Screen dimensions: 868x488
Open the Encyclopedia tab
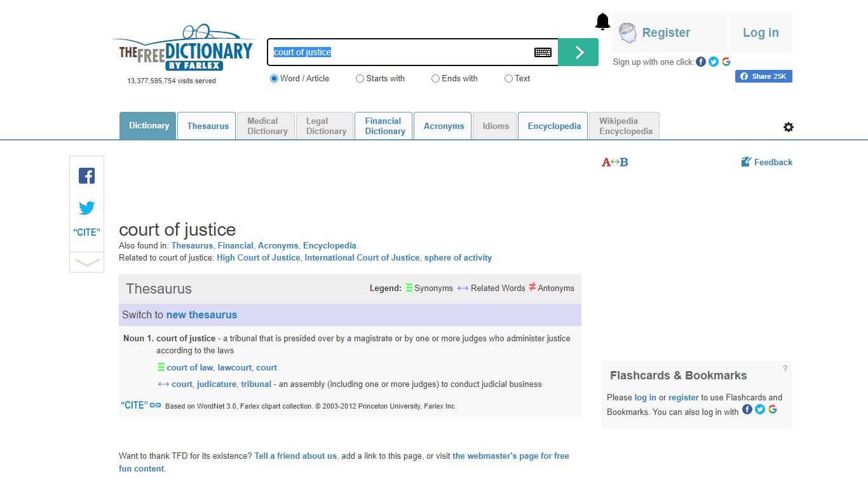click(x=554, y=126)
